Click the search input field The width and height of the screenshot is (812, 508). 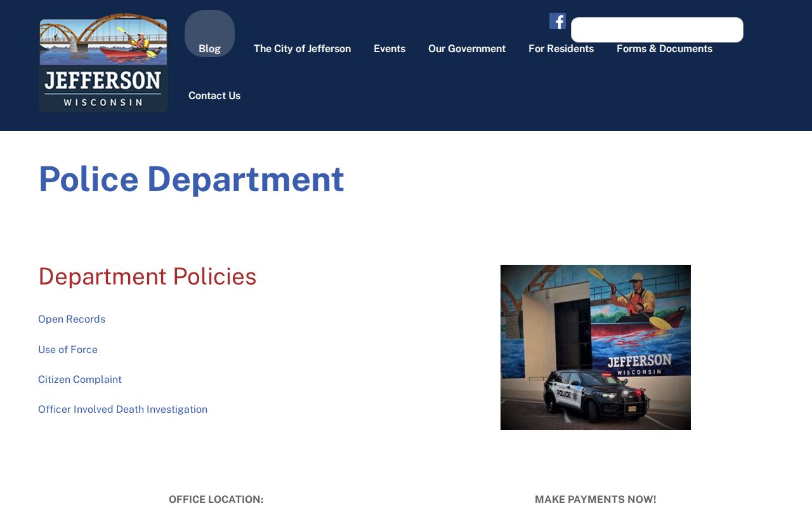pyautogui.click(x=657, y=30)
